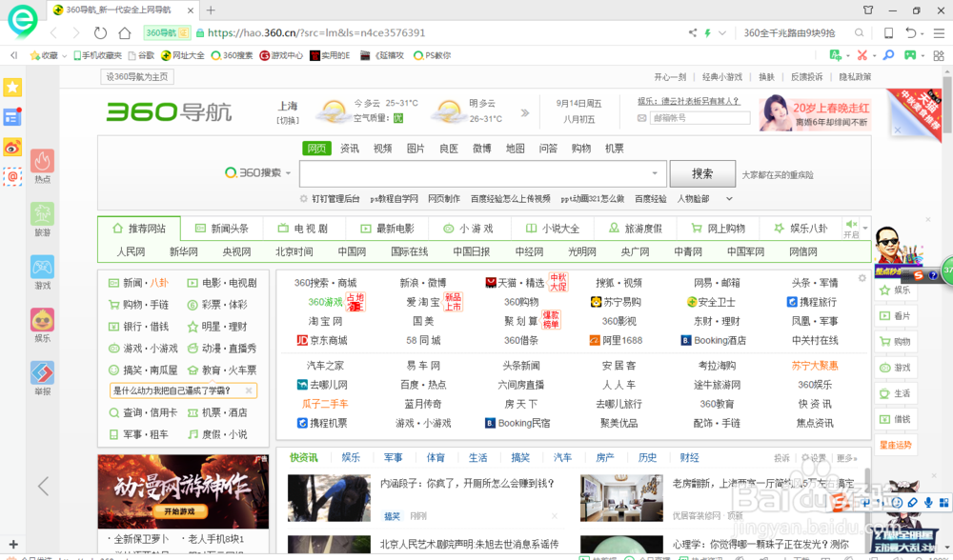Image resolution: width=953 pixels, height=560 pixels.
Task: Expand more hot search keywords chevron
Action: (729, 199)
